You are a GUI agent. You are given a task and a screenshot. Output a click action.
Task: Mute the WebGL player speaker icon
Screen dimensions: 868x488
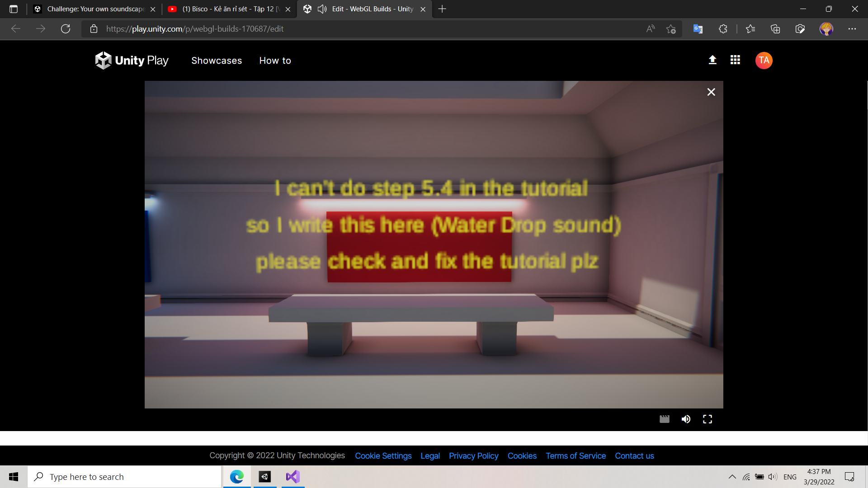pos(686,419)
